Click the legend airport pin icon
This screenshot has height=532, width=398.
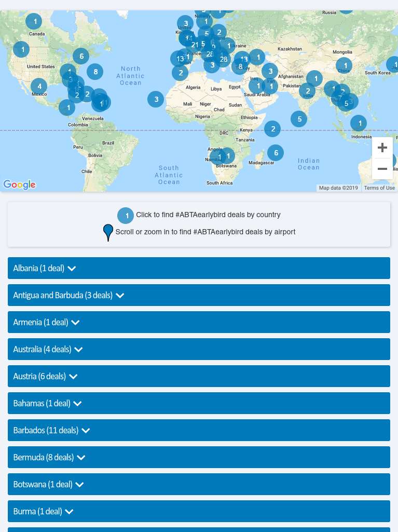pyautogui.click(x=108, y=233)
